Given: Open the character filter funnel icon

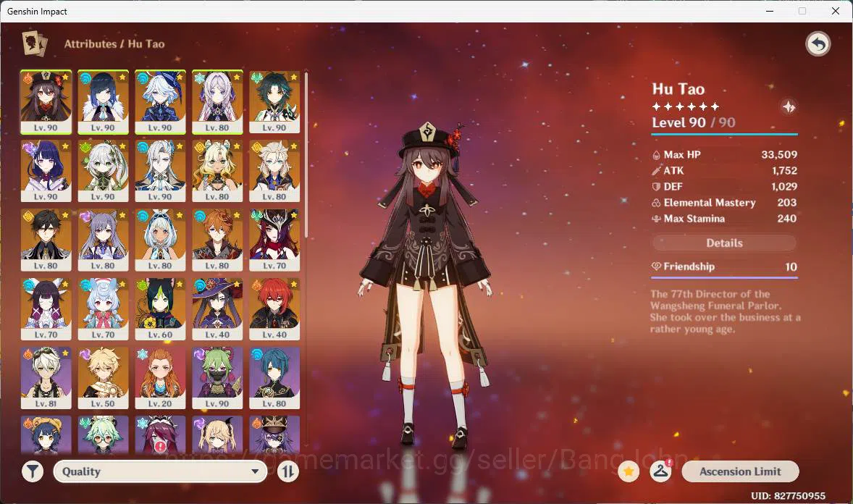Looking at the screenshot, I should coord(33,471).
